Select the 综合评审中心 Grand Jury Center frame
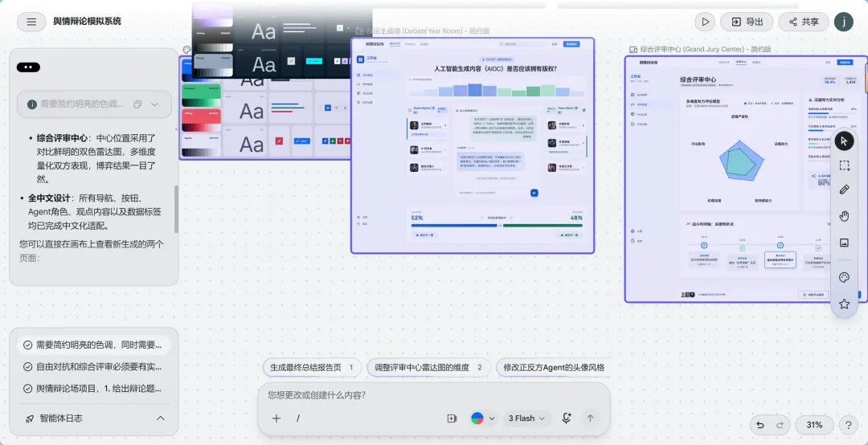 746,179
